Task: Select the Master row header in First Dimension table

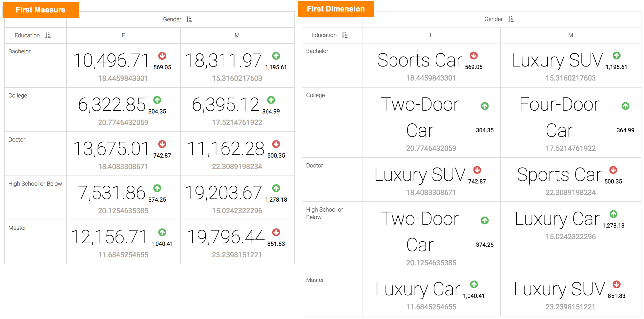Action: pyautogui.click(x=315, y=280)
